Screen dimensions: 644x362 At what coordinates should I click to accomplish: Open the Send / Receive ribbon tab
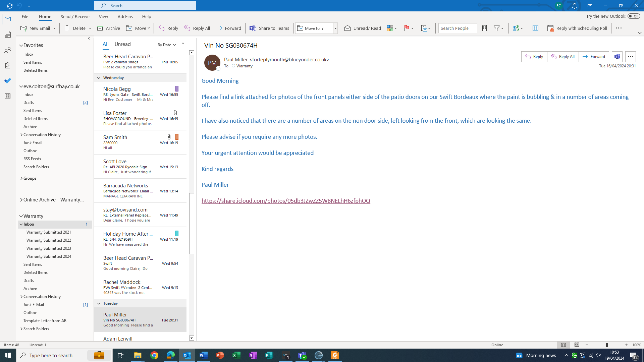[x=75, y=16]
